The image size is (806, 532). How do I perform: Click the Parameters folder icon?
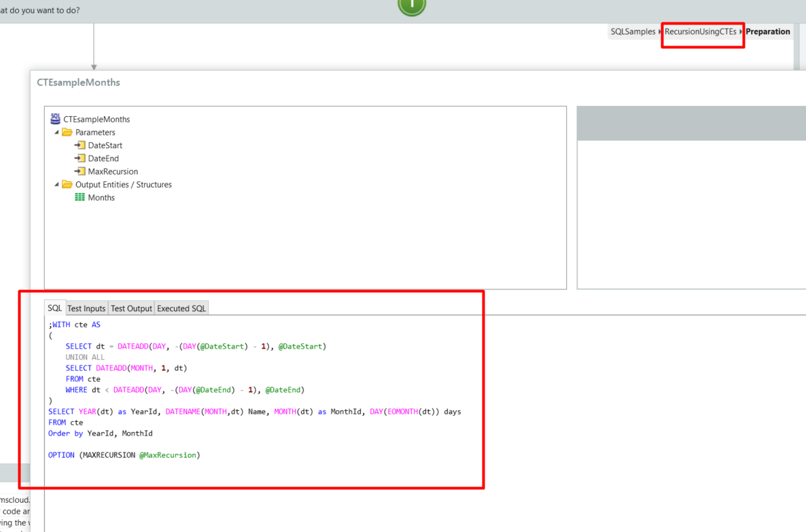(67, 132)
